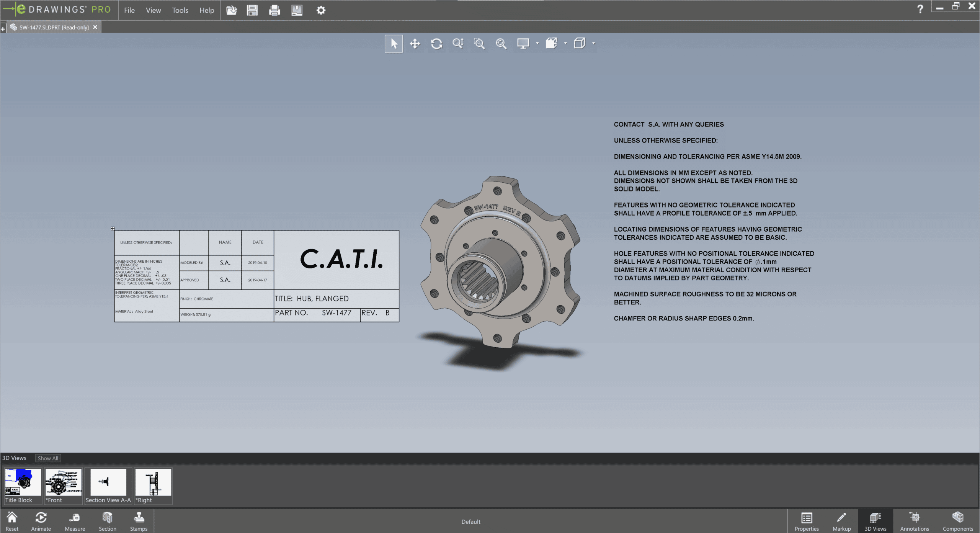Select the *Right 3D view thumbnail
Screen dimensions: 980x533
[153, 486]
